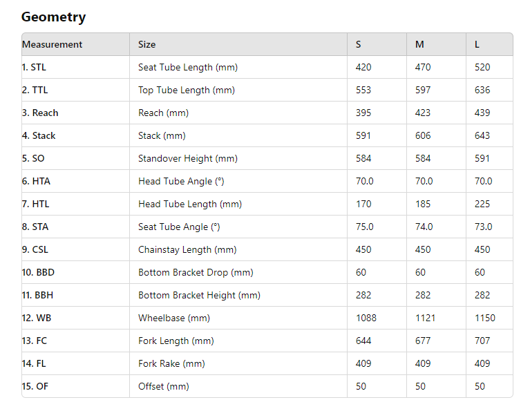Image resolution: width=530 pixels, height=420 pixels.
Task: Select the 11. BBH row label
Action: [x=37, y=295]
